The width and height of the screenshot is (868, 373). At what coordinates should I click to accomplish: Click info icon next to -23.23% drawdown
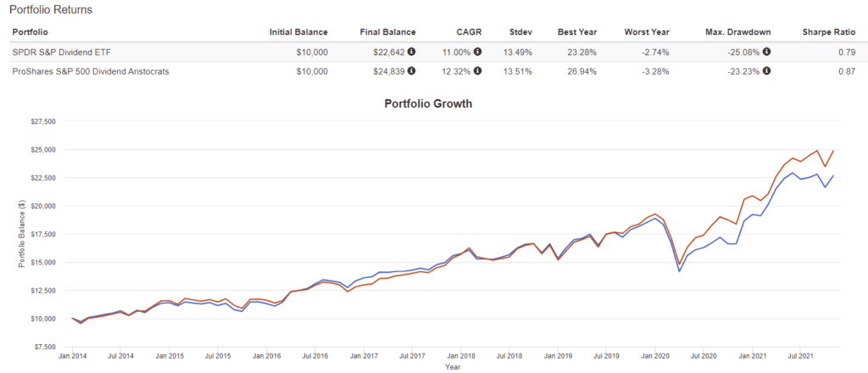tap(766, 71)
